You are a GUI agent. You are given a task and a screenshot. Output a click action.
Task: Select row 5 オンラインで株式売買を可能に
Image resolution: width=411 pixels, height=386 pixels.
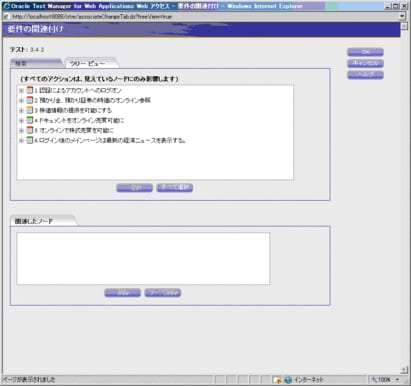pyautogui.click(x=74, y=130)
